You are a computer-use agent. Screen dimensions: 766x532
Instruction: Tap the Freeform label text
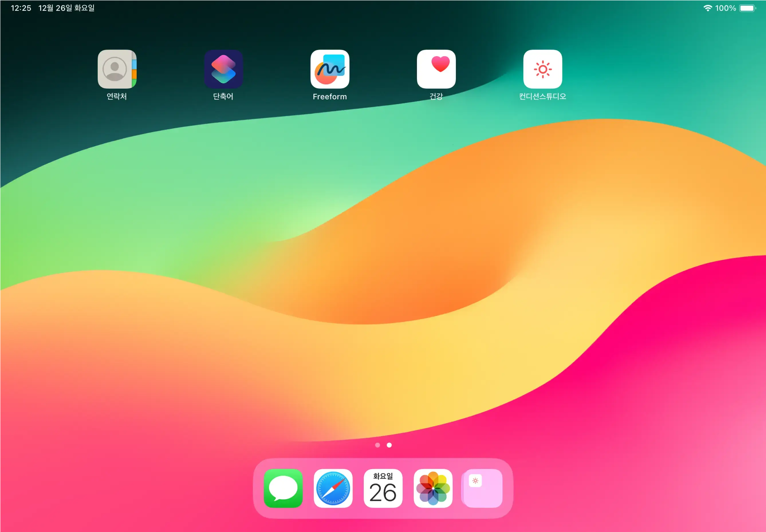click(x=330, y=97)
